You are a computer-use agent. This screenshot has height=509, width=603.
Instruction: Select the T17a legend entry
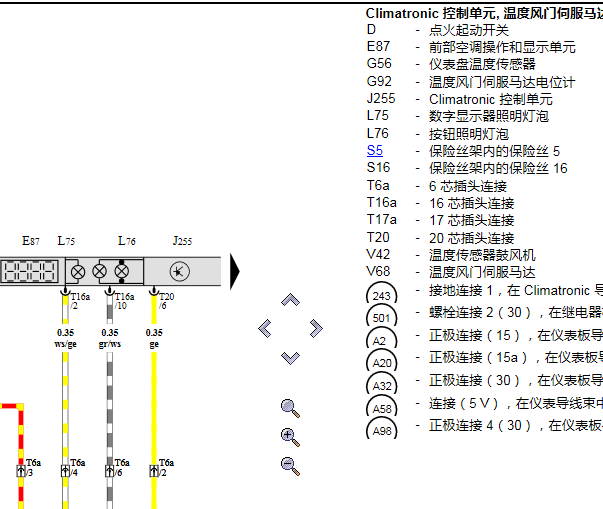click(x=440, y=220)
